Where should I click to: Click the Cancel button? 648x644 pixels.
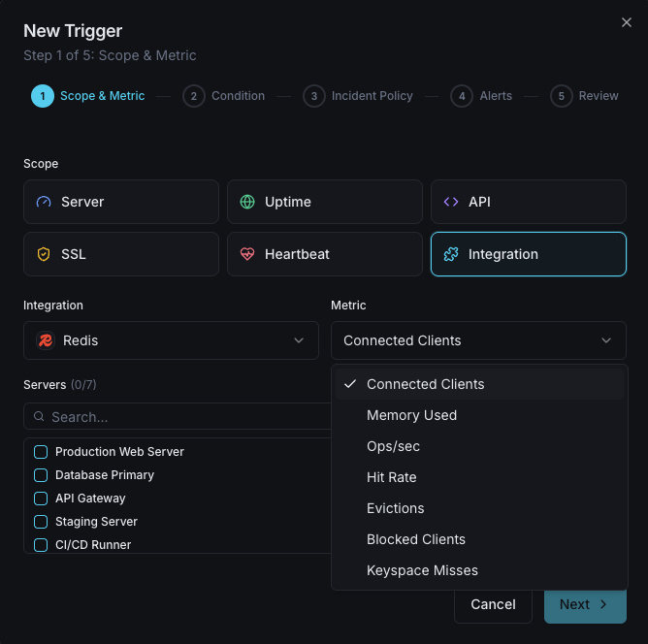(x=493, y=604)
